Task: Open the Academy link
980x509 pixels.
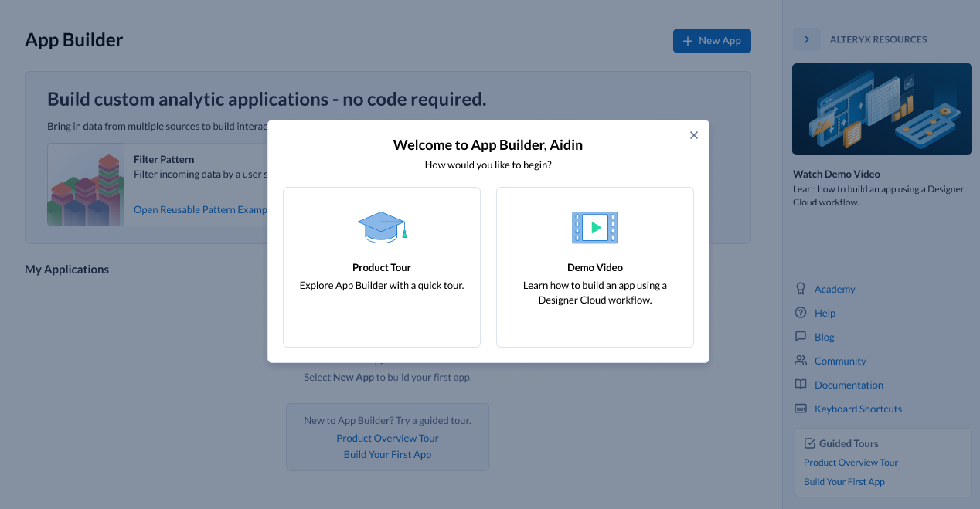Action: 835,289
